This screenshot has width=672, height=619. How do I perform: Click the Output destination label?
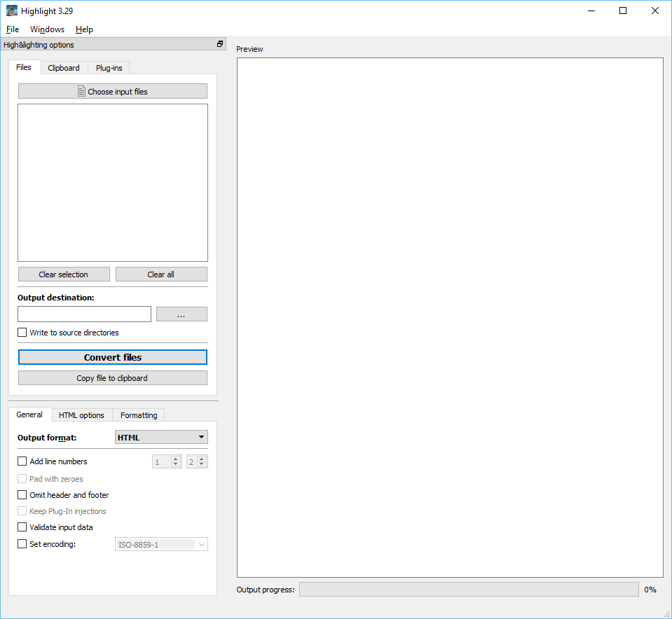coord(56,298)
